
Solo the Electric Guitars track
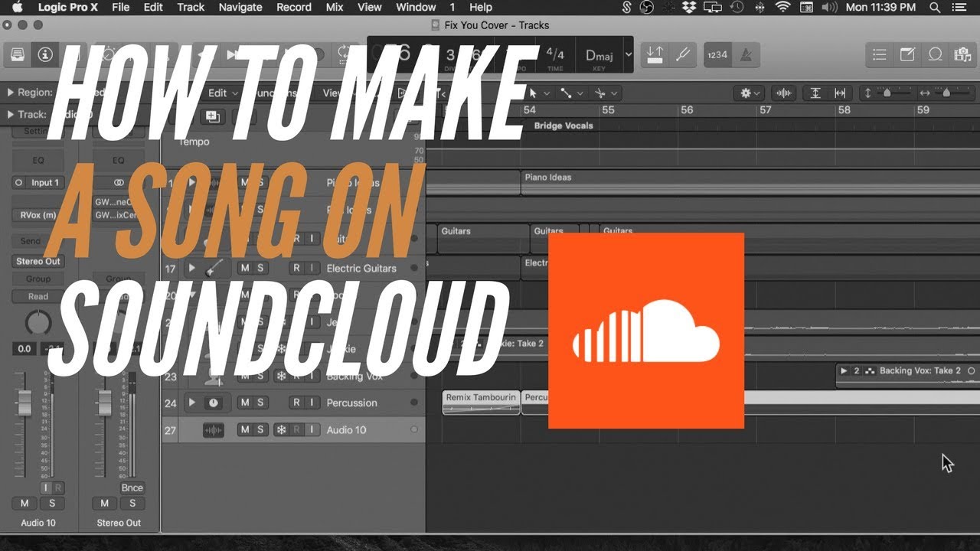tap(260, 268)
